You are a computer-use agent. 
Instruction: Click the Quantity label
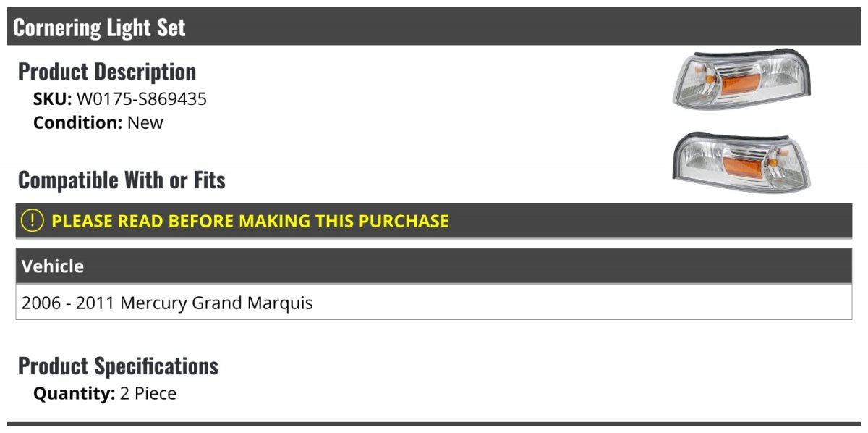(x=74, y=394)
